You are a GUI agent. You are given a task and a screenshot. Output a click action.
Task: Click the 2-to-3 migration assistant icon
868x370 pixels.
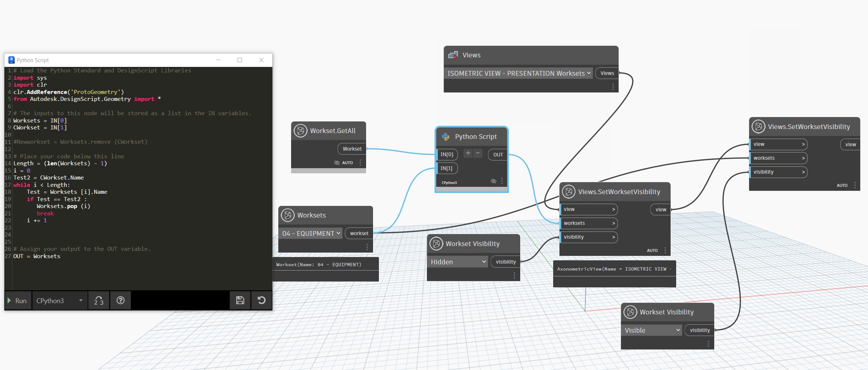(99, 301)
